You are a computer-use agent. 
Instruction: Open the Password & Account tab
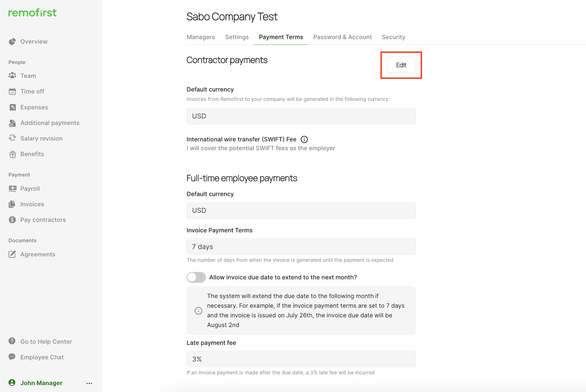coord(343,37)
